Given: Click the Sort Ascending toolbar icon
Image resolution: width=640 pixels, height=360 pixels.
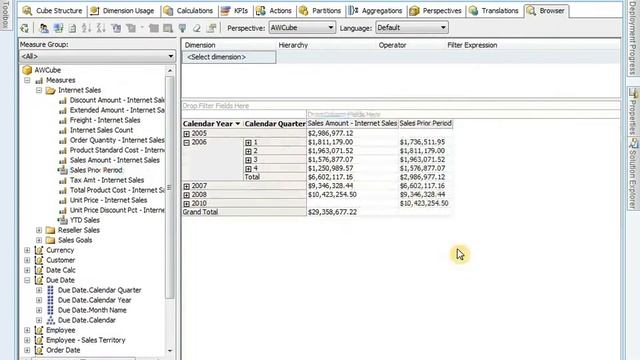Looking at the screenshot, I should pyautogui.click(x=86, y=28).
